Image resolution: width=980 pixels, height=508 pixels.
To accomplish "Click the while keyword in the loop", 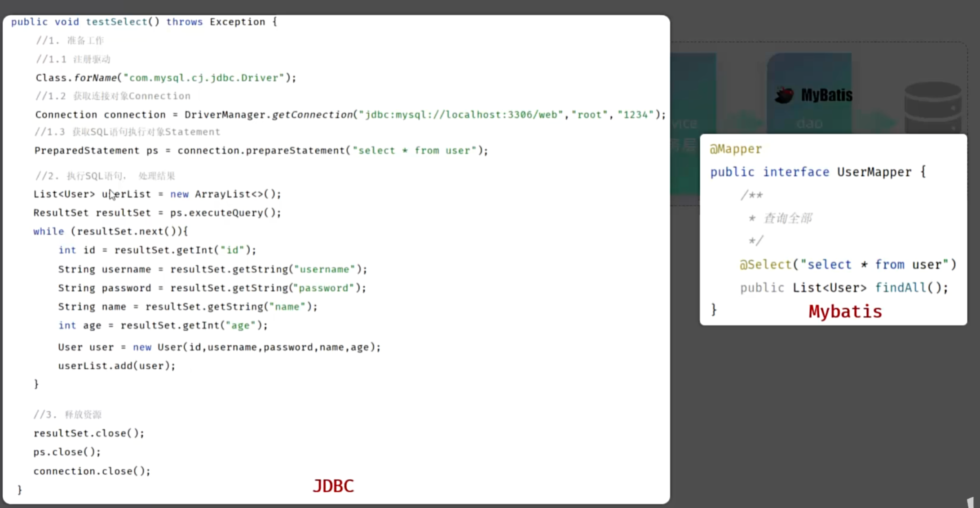I will [x=49, y=232].
